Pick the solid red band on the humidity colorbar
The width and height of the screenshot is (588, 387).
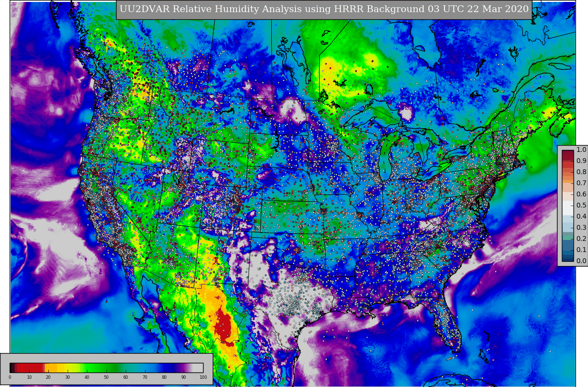30,368
